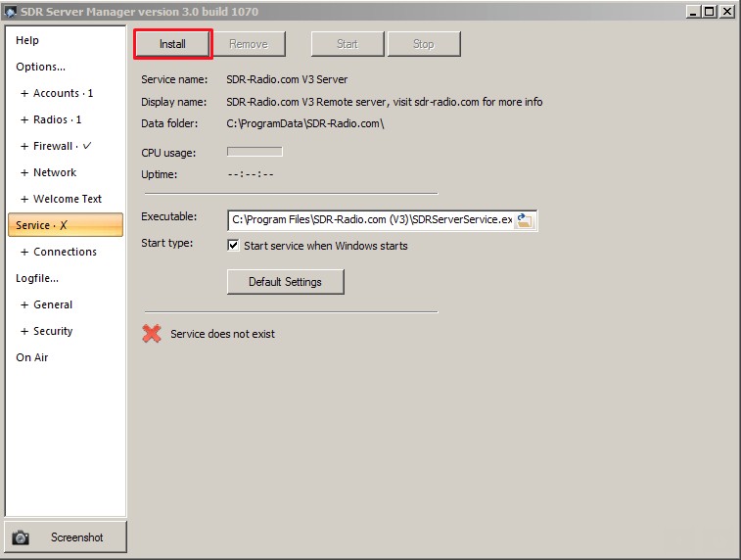Maximize the SDR Server Manager window
Image resolution: width=741 pixels, height=560 pixels.
point(710,12)
